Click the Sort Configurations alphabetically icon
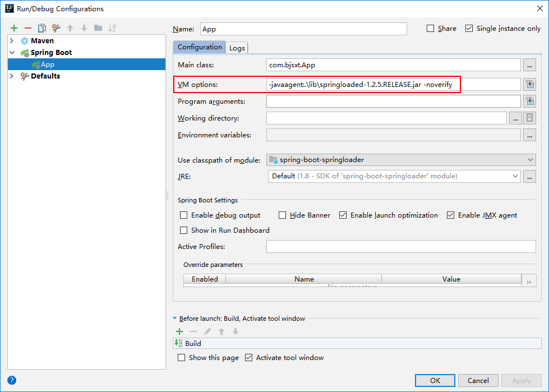The width and height of the screenshot is (549, 392). click(x=112, y=28)
